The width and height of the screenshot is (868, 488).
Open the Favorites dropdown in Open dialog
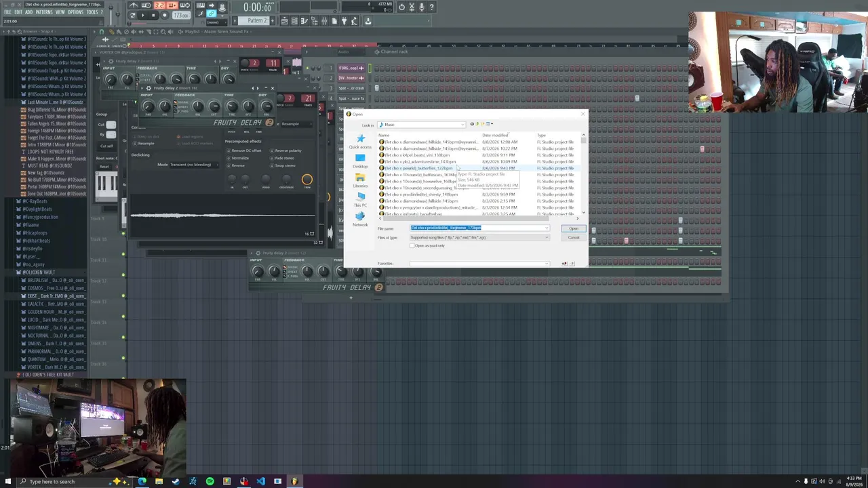pos(479,264)
